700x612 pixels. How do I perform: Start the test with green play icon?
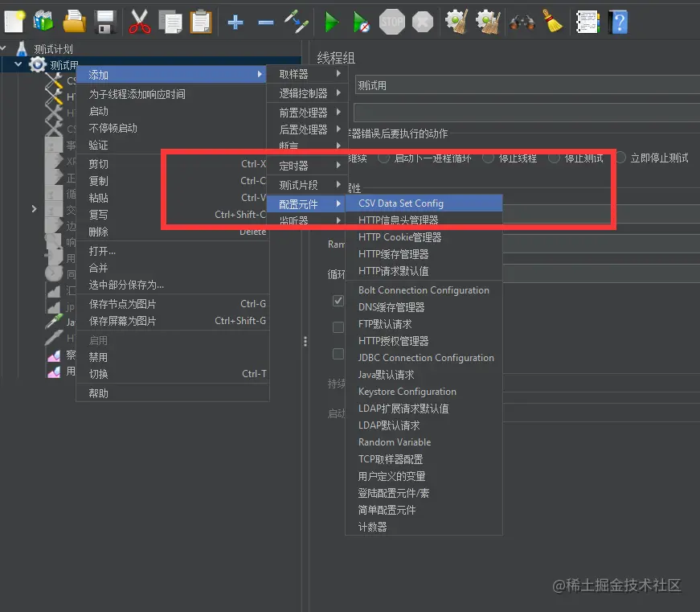[x=332, y=22]
